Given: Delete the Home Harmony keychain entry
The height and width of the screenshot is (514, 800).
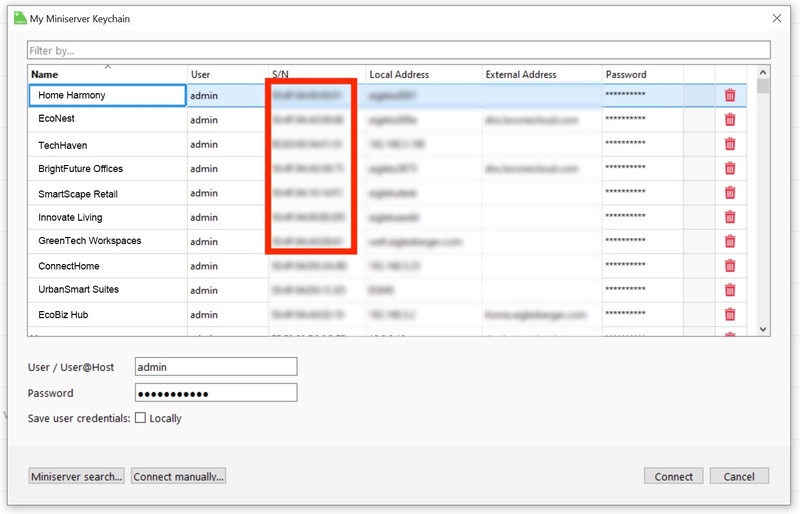Looking at the screenshot, I should pos(730,95).
